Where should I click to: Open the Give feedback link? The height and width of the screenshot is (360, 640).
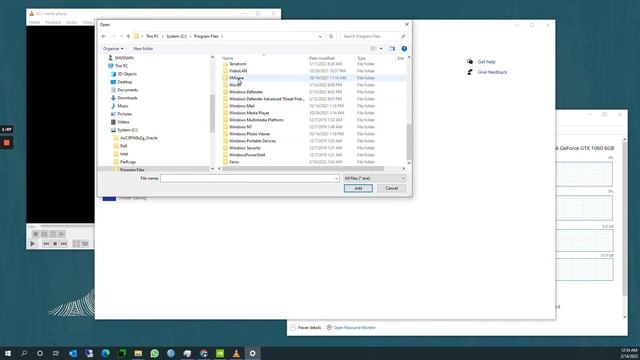492,72
